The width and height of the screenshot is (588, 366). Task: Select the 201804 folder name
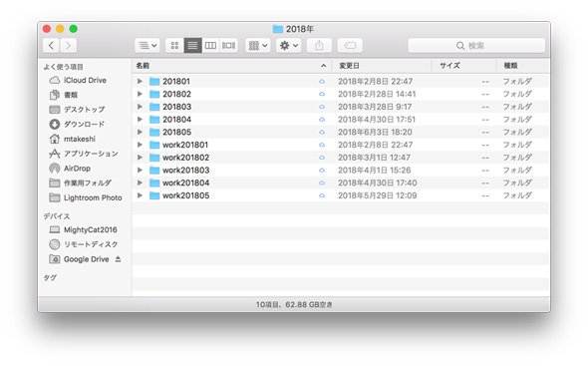click(176, 120)
